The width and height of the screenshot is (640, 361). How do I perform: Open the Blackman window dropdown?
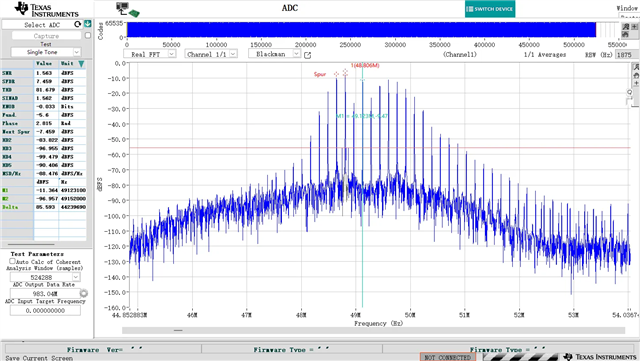274,54
